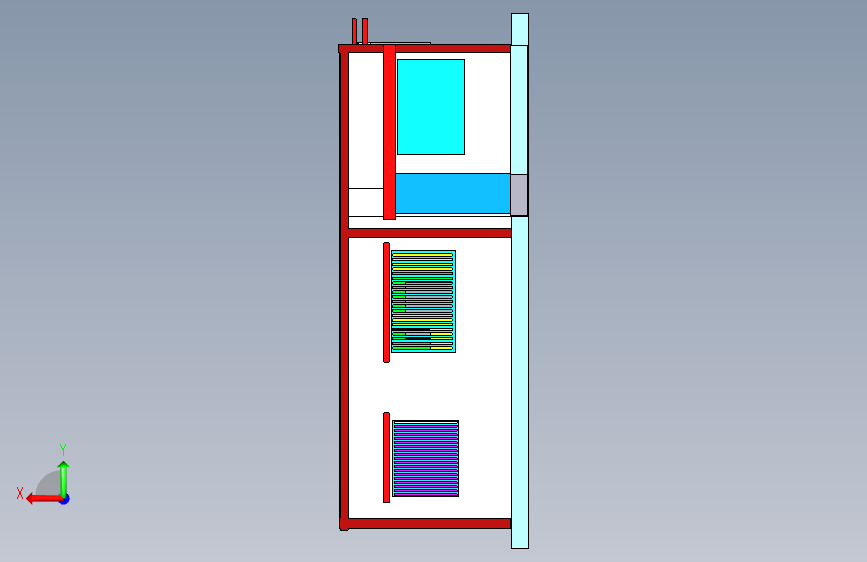The height and width of the screenshot is (562, 867).
Task: Click the "X" axis label text
Action: tap(20, 493)
